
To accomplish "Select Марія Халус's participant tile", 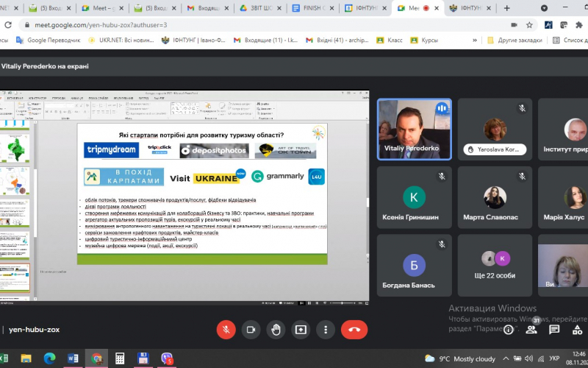I will click(x=563, y=197).
